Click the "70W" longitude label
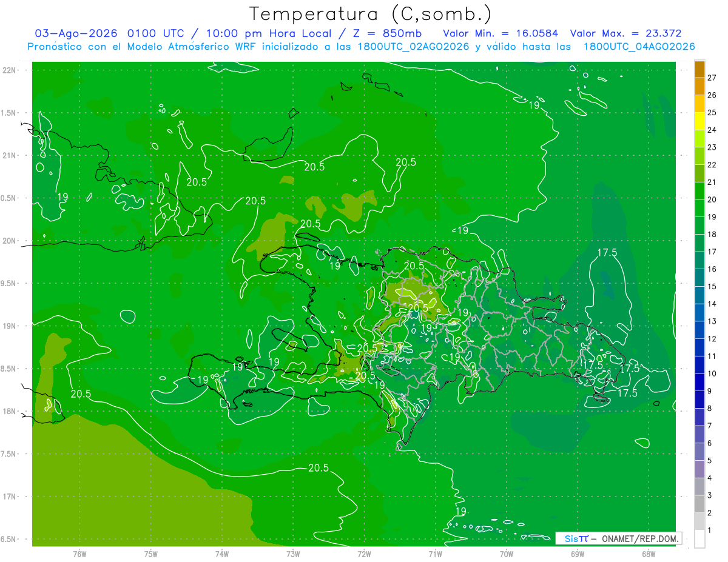Image resolution: width=728 pixels, height=562 pixels. (507, 554)
